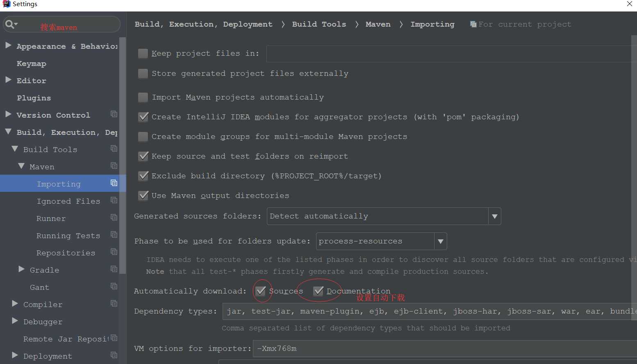
Task: Collapse the Build Tools node
Action: click(15, 149)
